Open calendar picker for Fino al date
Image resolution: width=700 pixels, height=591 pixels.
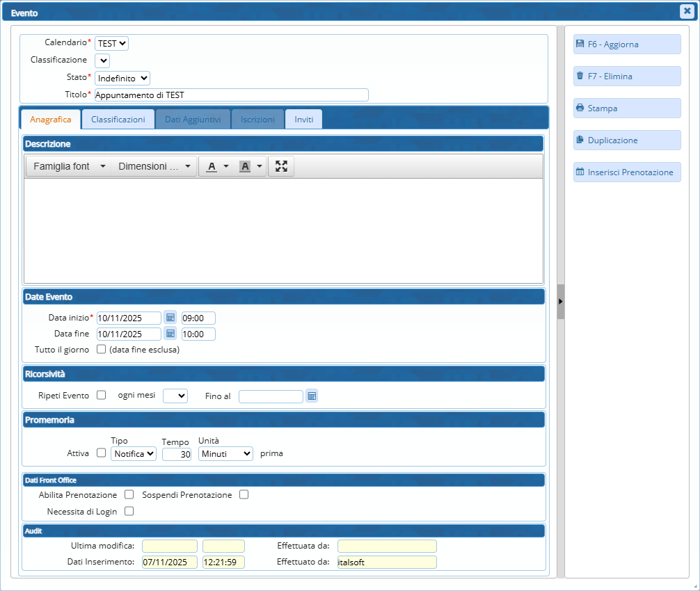(312, 396)
